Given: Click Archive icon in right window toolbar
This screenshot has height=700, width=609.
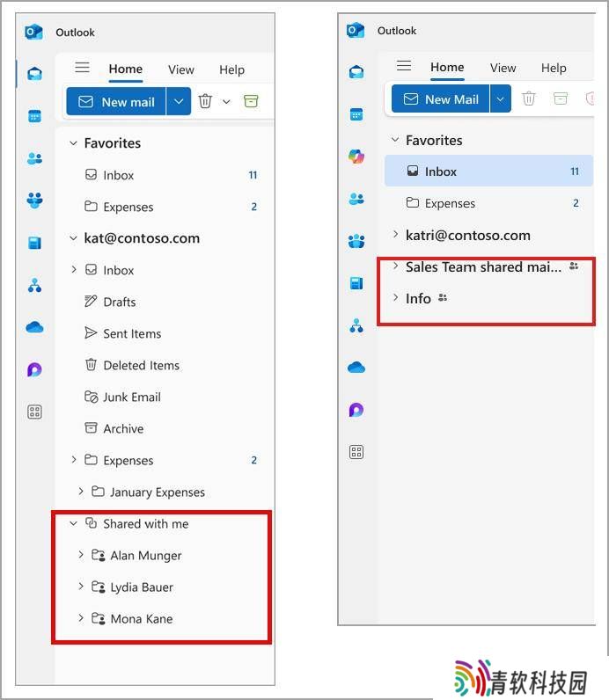Looking at the screenshot, I should point(561,98).
